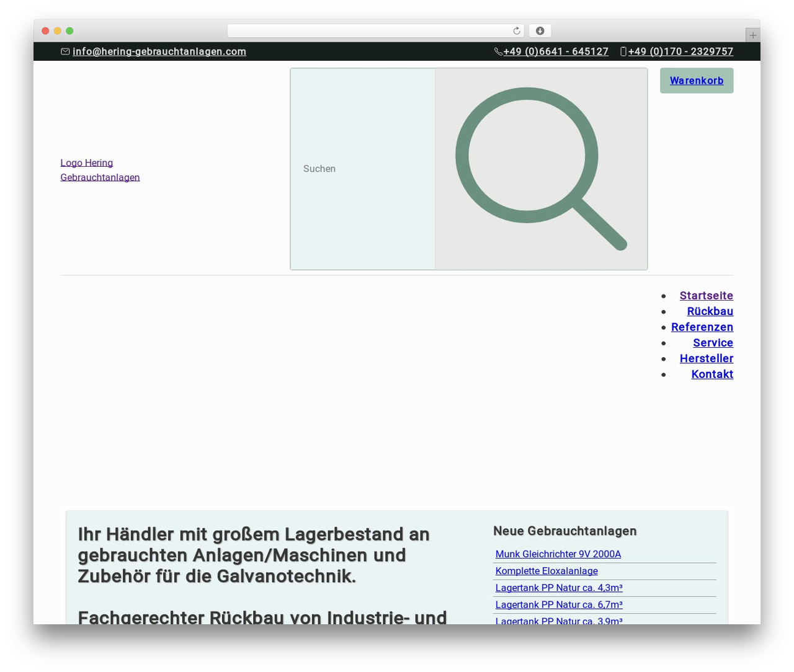Open a new browser tab with plus button
Viewport: 794px width, 672px height.
[752, 35]
